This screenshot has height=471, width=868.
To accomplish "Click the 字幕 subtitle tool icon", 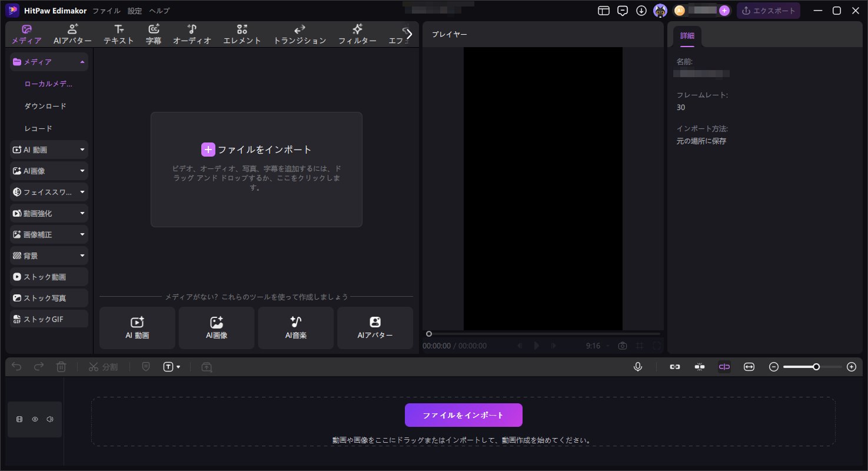I will [154, 28].
